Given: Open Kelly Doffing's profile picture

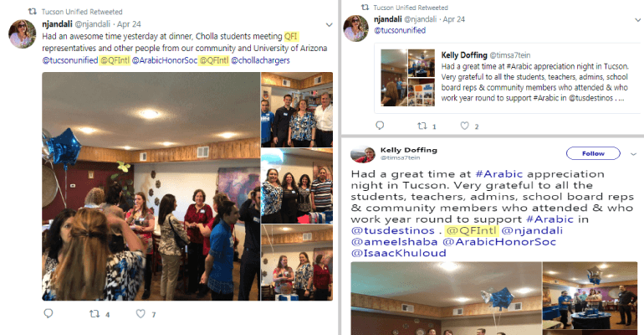Looking at the screenshot, I should pyautogui.click(x=363, y=155).
